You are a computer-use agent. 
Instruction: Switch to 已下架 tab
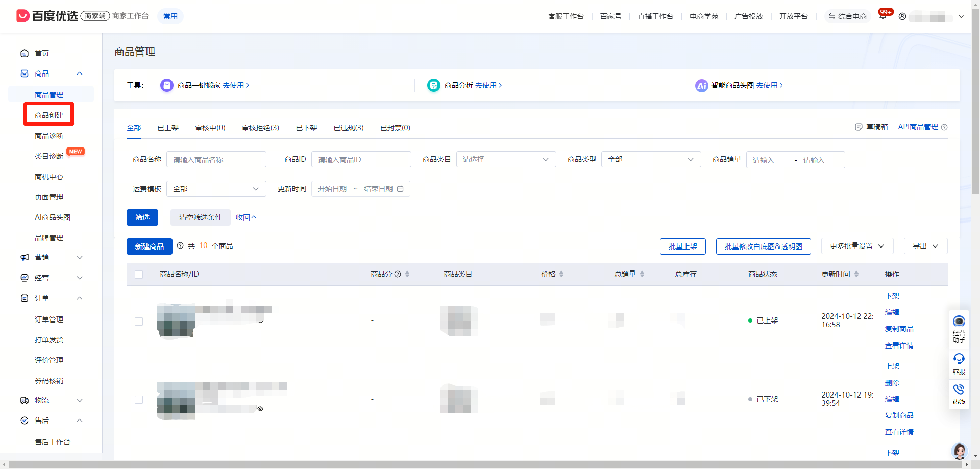306,128
